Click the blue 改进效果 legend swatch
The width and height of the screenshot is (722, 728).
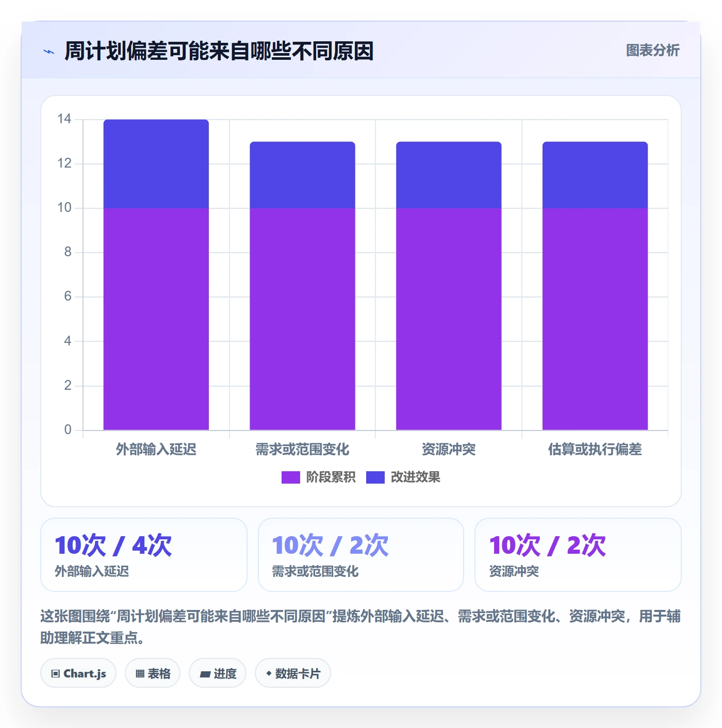click(x=375, y=477)
